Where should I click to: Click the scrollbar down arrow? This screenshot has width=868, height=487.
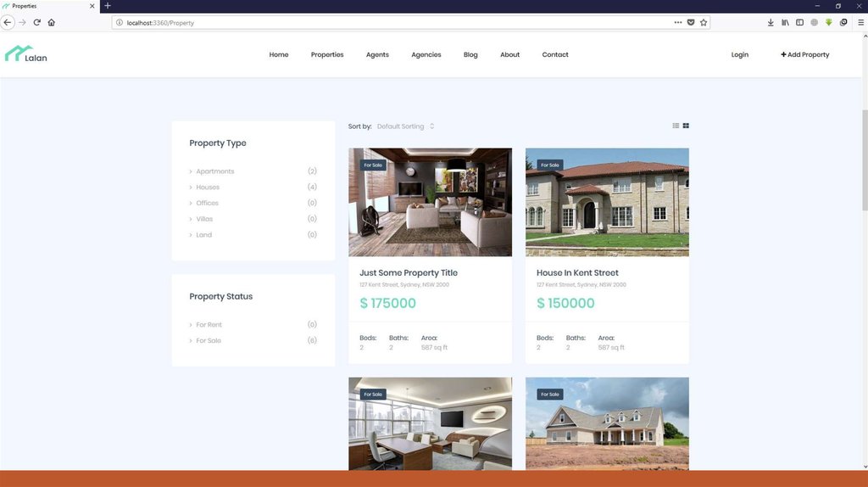[x=865, y=467]
